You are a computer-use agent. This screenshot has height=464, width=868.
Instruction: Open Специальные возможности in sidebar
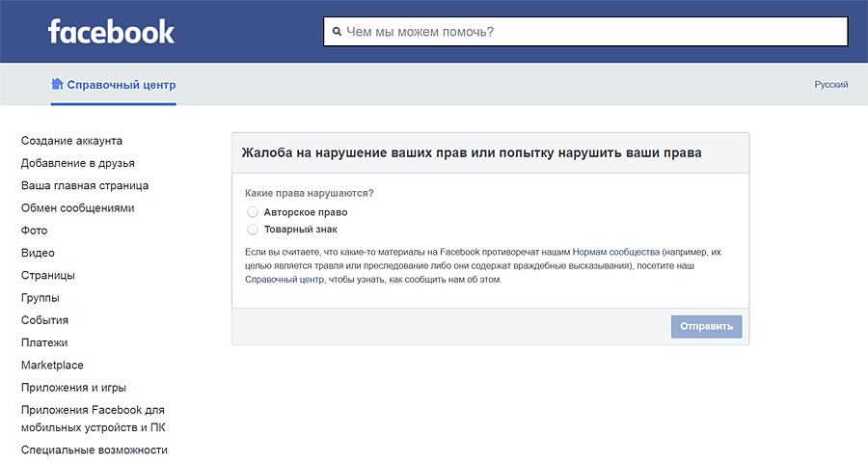tap(95, 450)
